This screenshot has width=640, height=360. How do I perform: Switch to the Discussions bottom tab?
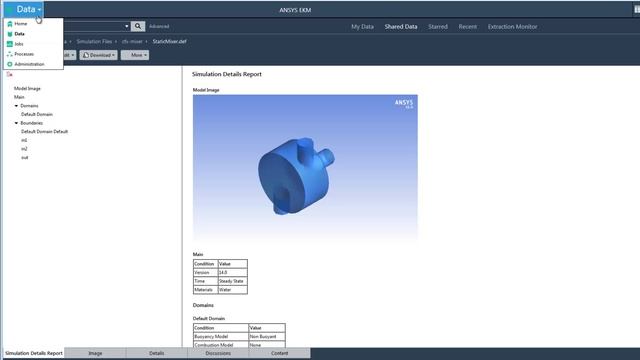click(x=218, y=353)
